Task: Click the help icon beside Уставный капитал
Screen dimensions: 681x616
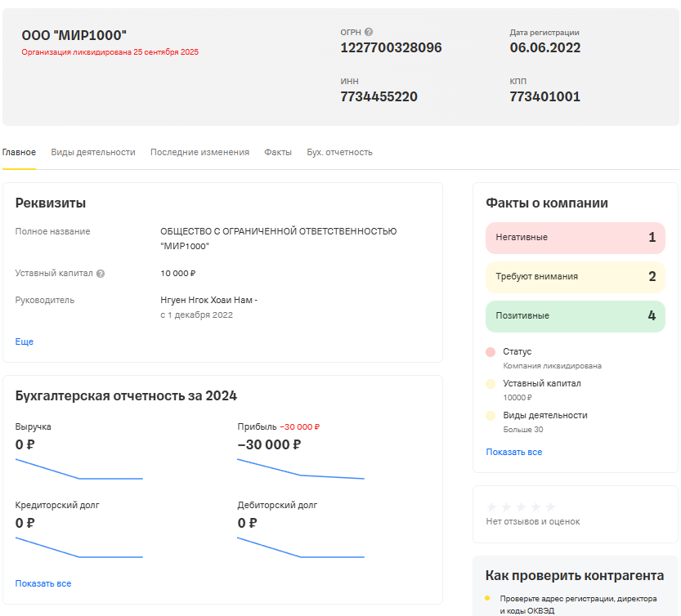Action: pos(101,274)
